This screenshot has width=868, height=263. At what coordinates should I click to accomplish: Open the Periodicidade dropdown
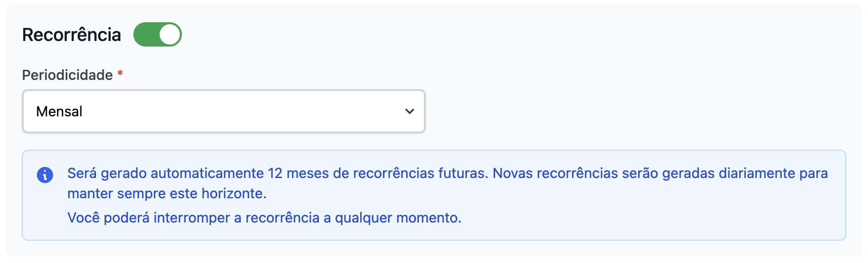coord(223,111)
